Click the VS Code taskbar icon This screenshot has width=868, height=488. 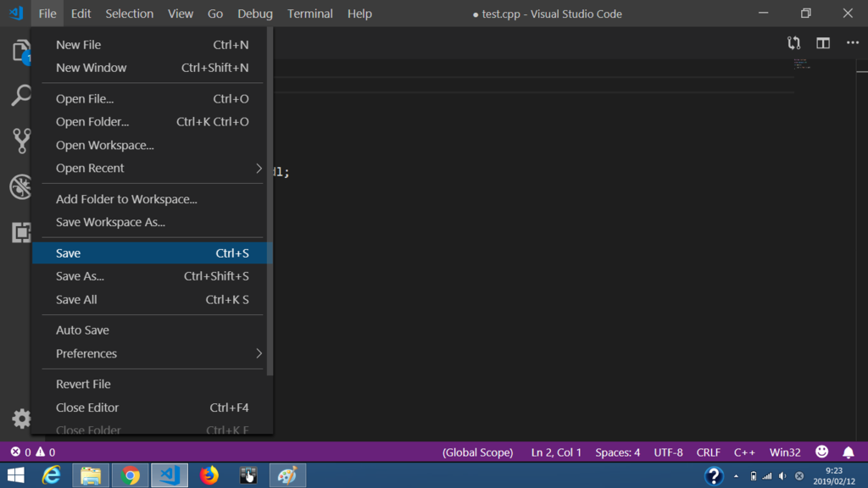[170, 475]
